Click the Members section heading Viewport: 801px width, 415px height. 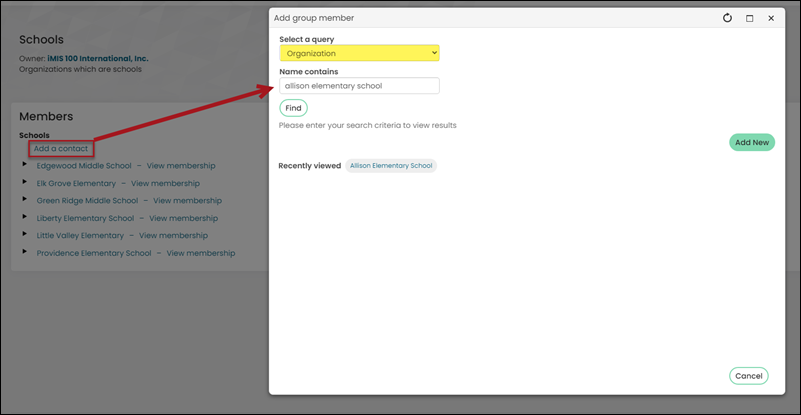click(x=46, y=117)
